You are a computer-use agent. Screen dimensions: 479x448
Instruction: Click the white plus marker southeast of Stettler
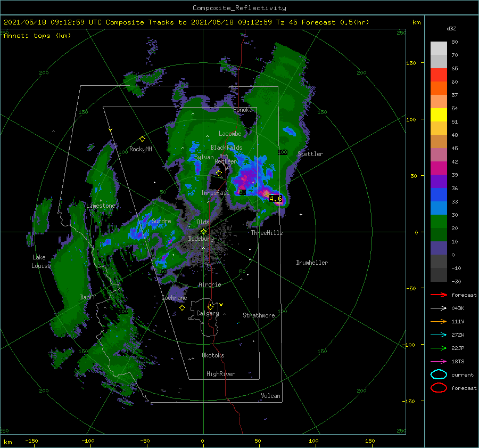coord(301,214)
